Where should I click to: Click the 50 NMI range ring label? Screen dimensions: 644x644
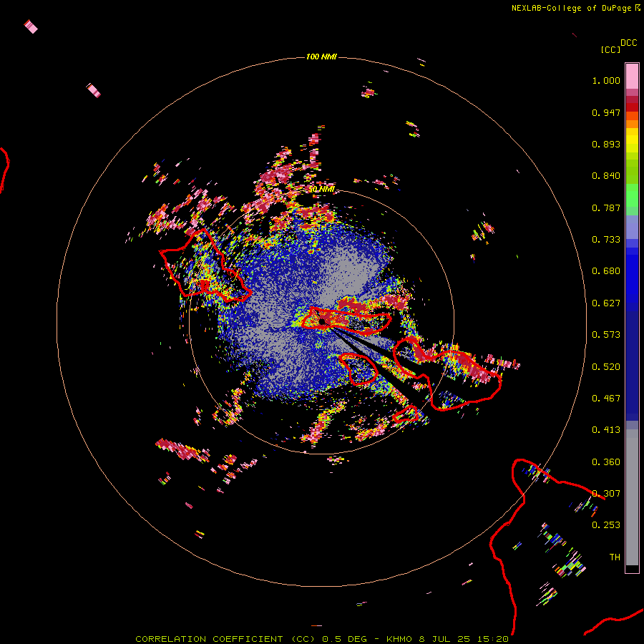point(321,190)
